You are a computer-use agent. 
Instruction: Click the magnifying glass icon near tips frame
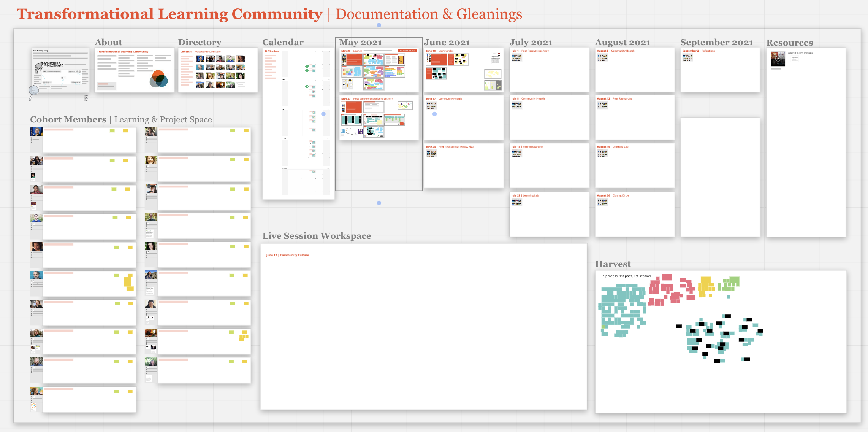pos(33,91)
